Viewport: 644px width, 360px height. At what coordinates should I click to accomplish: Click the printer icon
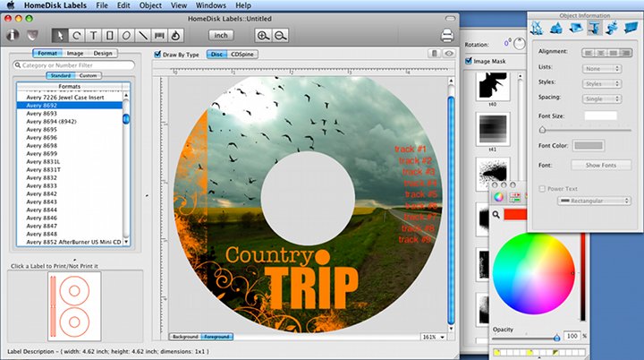point(448,35)
